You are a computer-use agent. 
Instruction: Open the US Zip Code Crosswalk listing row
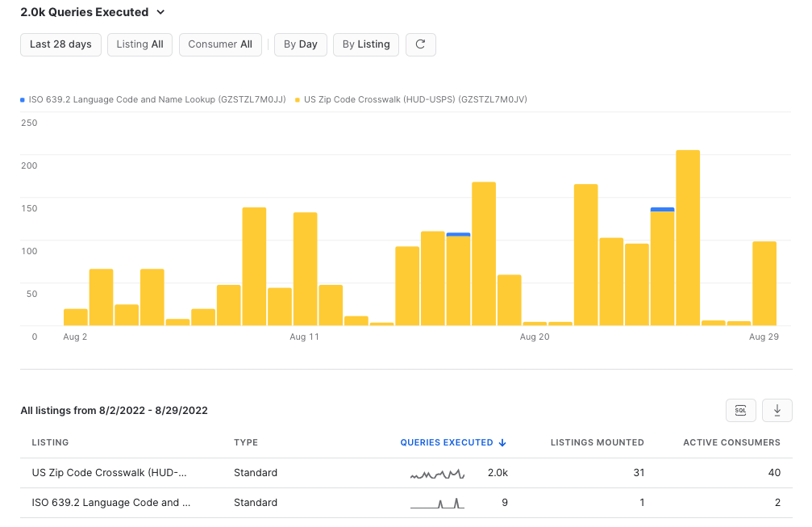406,473
